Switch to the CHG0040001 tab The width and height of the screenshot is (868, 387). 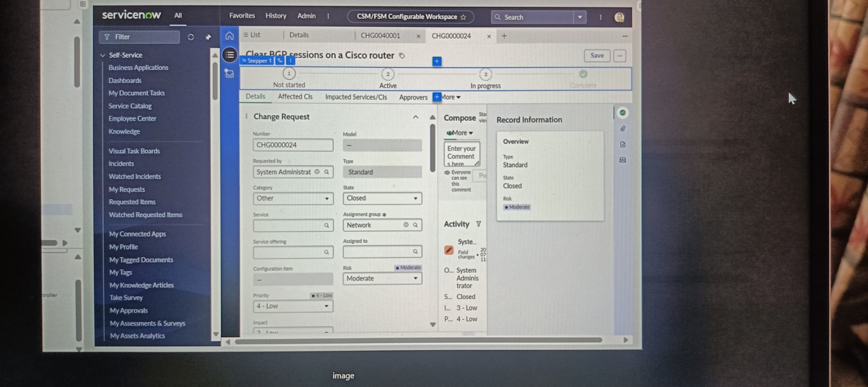coord(380,36)
